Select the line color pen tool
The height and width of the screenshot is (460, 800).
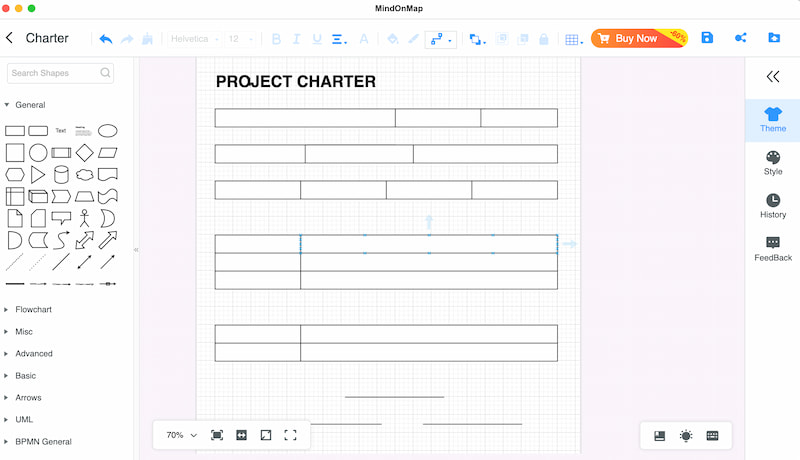413,39
